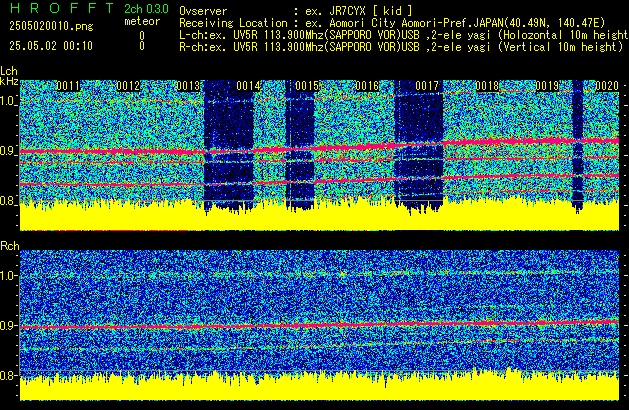Click the 0011 time marker
The image size is (629, 410).
(x=68, y=86)
